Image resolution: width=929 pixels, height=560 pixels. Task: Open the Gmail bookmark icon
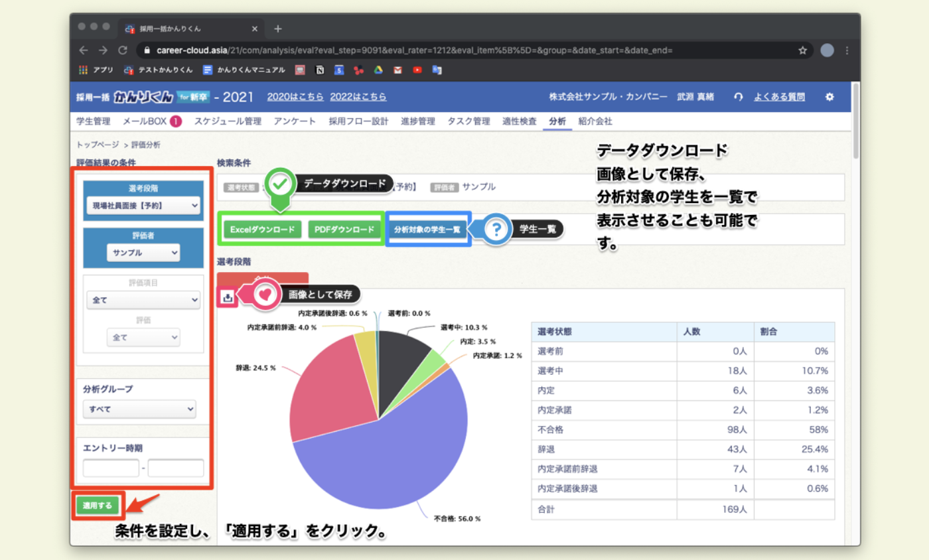coord(397,70)
